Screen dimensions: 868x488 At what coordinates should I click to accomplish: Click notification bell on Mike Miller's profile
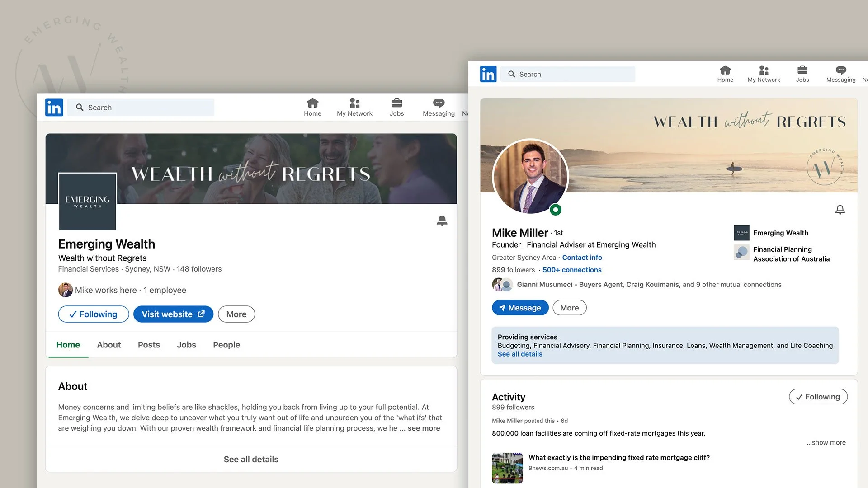(x=840, y=210)
